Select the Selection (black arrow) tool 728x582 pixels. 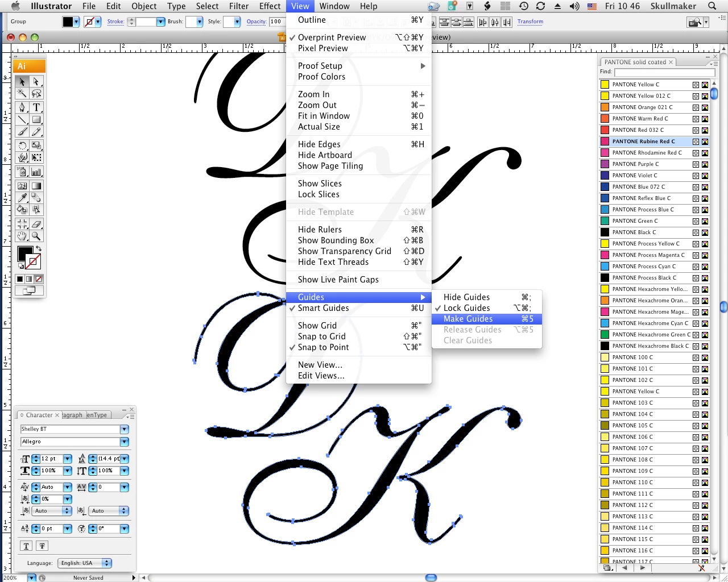tap(22, 82)
